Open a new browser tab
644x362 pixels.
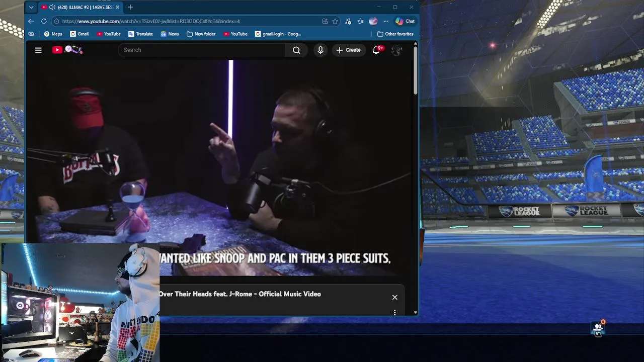[130, 7]
